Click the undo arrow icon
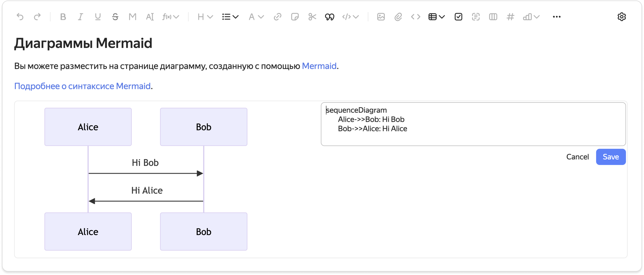 (x=20, y=17)
